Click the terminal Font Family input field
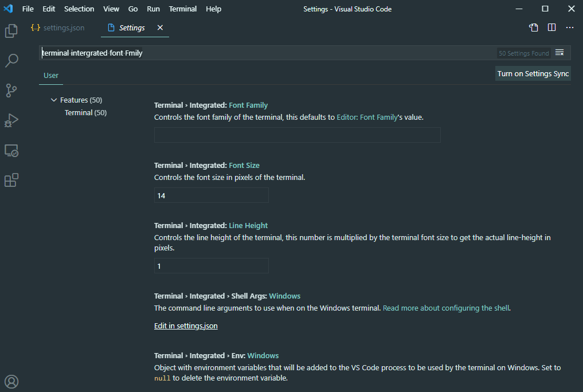This screenshot has width=583, height=392. coord(298,135)
